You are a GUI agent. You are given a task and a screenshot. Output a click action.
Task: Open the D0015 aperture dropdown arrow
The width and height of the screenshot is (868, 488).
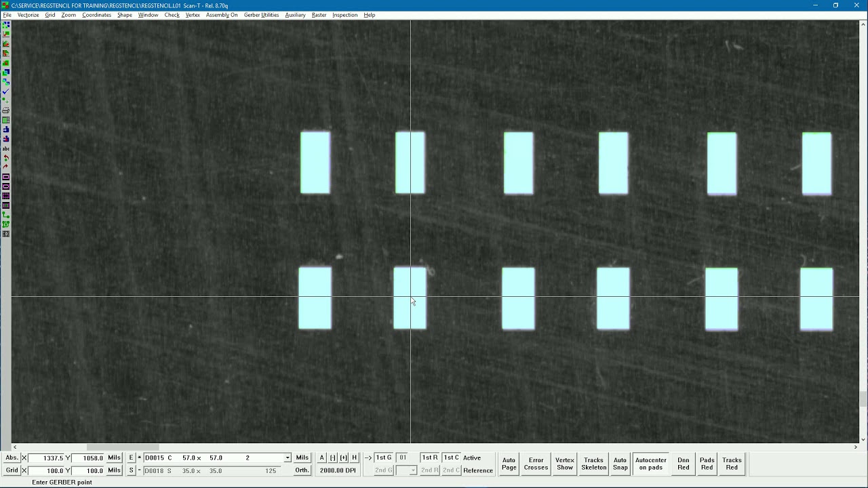pos(288,458)
